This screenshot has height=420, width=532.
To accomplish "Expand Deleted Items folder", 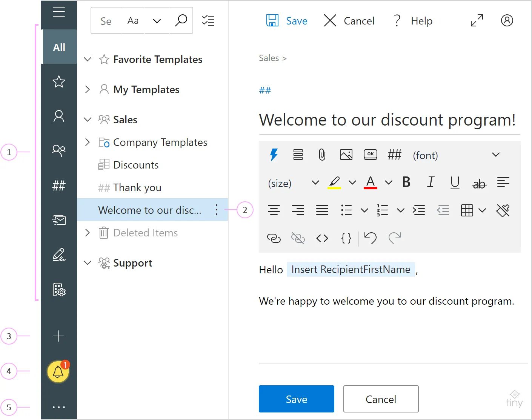I will [x=88, y=233].
